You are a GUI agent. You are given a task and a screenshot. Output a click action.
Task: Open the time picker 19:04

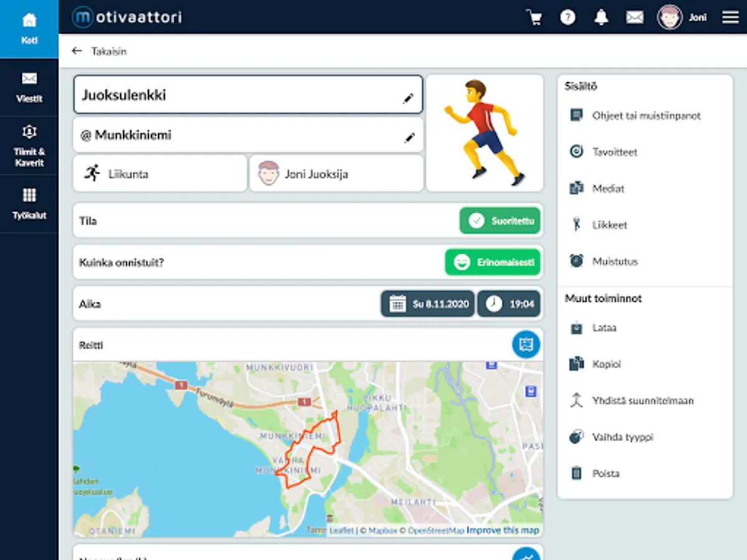(x=509, y=304)
